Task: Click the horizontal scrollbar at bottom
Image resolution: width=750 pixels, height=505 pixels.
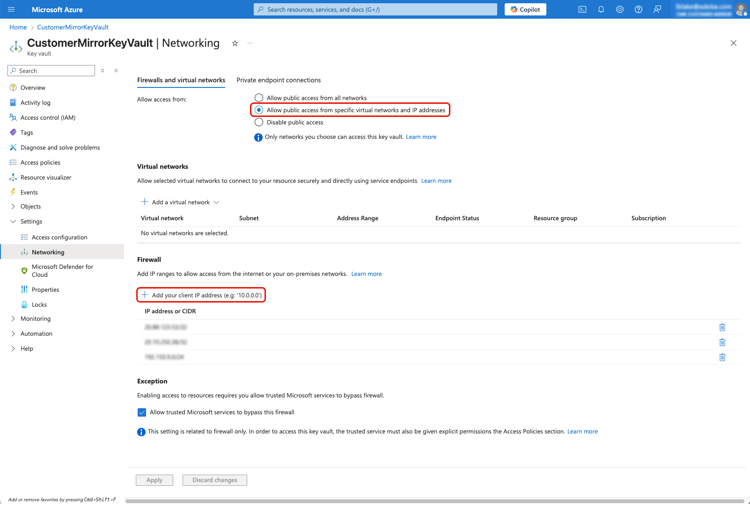Action: [x=434, y=501]
